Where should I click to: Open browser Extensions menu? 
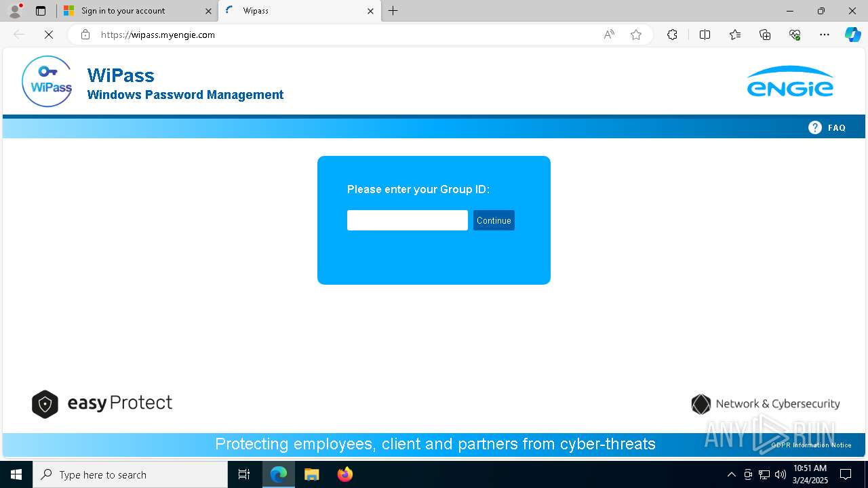[672, 35]
